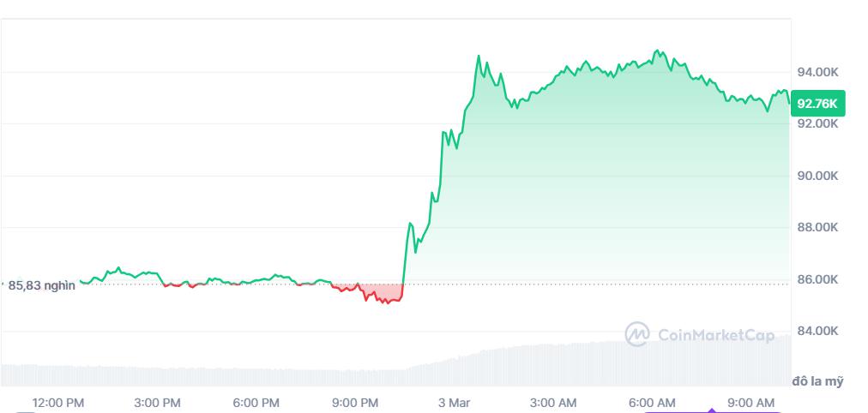Click the đô la mỹ currency label
Image resolution: width=868 pixels, height=413 pixels.
(817, 381)
